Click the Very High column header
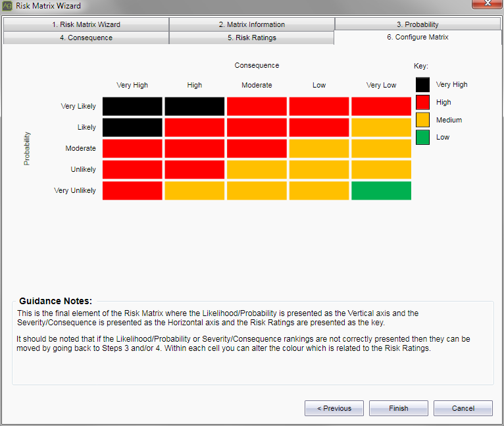504x426 pixels. (132, 85)
